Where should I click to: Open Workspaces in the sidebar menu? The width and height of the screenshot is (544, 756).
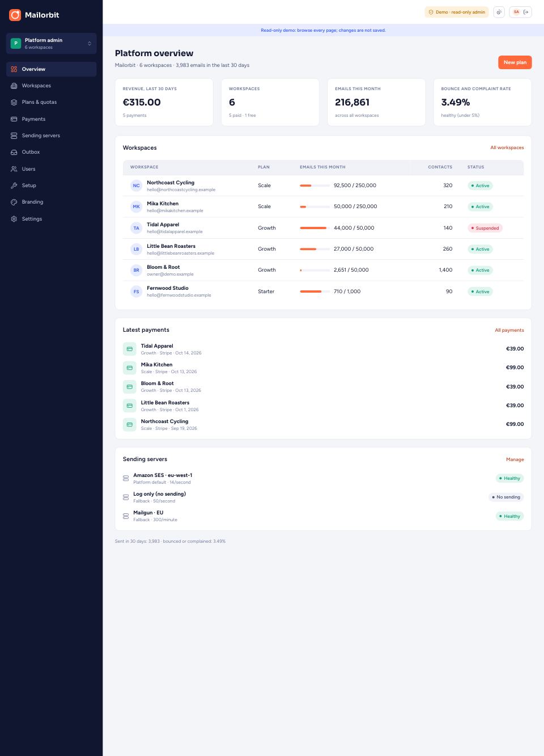51,86
